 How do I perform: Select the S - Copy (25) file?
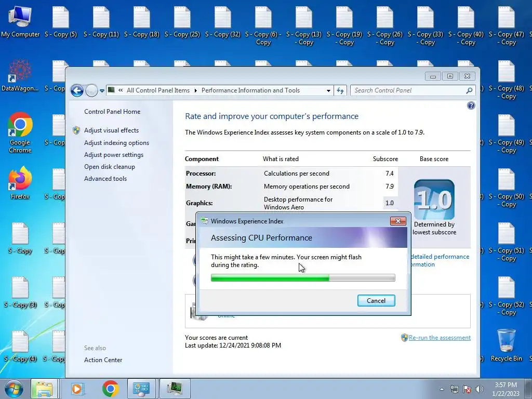(x=182, y=22)
